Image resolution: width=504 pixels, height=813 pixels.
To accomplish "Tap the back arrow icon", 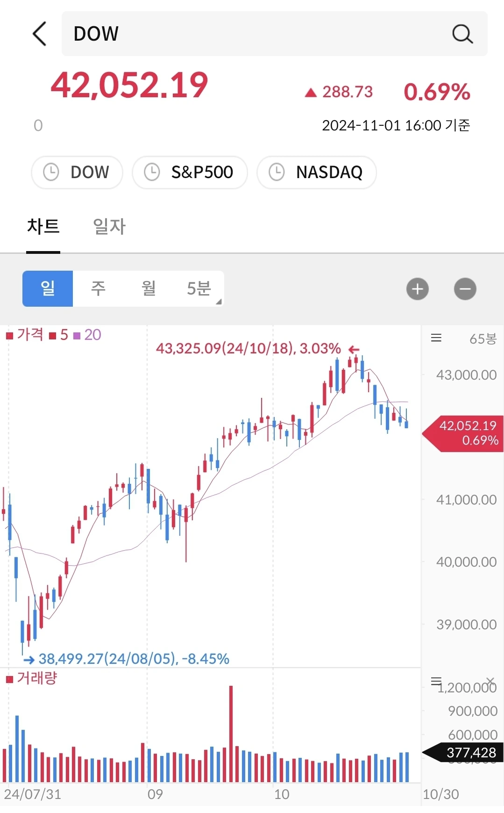I will [40, 34].
